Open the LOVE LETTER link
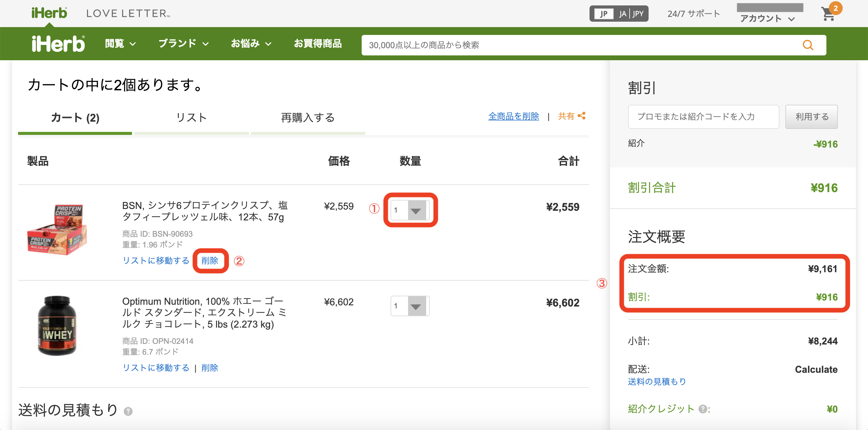The image size is (868, 430). [128, 14]
